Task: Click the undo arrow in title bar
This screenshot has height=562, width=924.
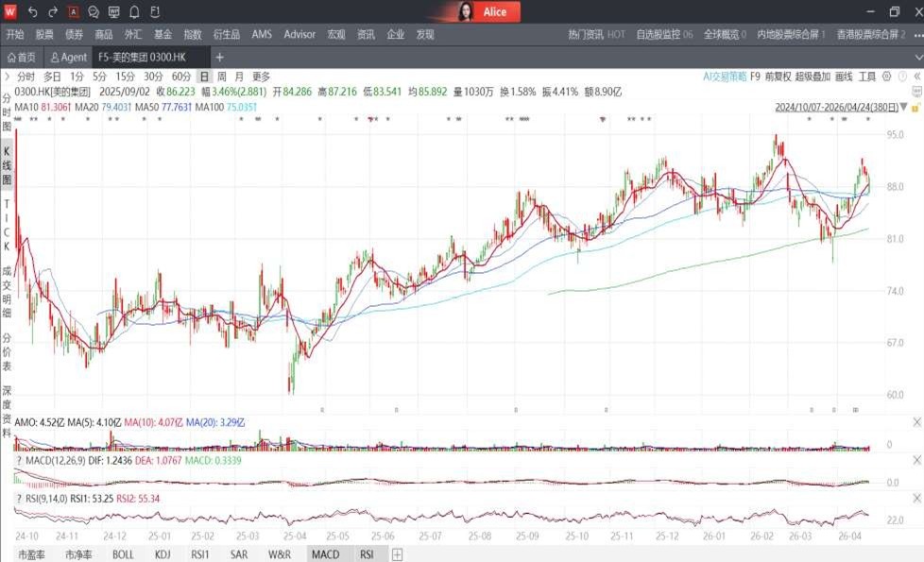Action: (x=32, y=12)
